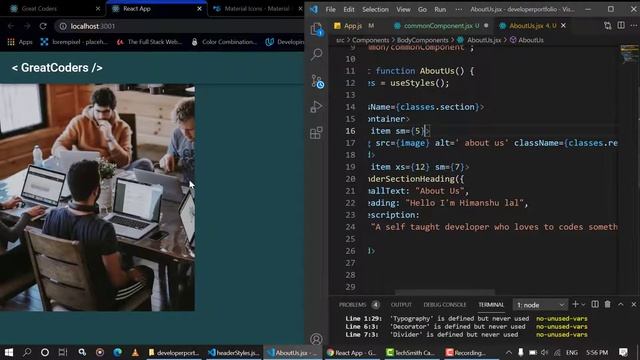This screenshot has width=640, height=360.
Task: Open the editor More Actions ellipsis
Action: pos(634,25)
